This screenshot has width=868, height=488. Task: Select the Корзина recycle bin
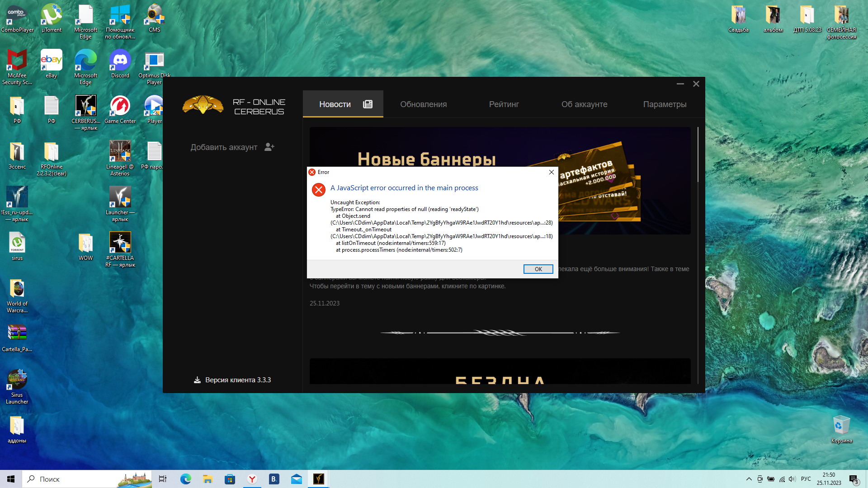841,429
